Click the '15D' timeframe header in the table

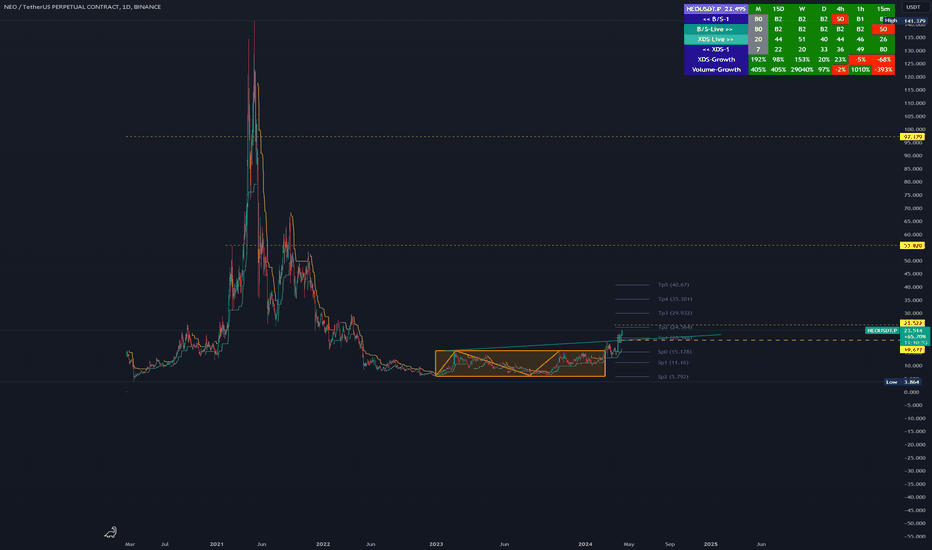click(778, 9)
